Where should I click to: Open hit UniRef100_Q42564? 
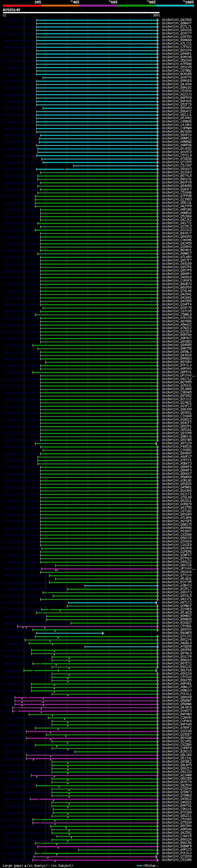[x=176, y=20]
